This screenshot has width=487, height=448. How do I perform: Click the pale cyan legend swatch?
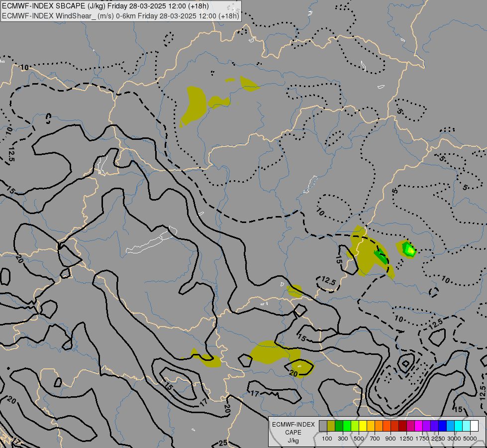[466, 426]
